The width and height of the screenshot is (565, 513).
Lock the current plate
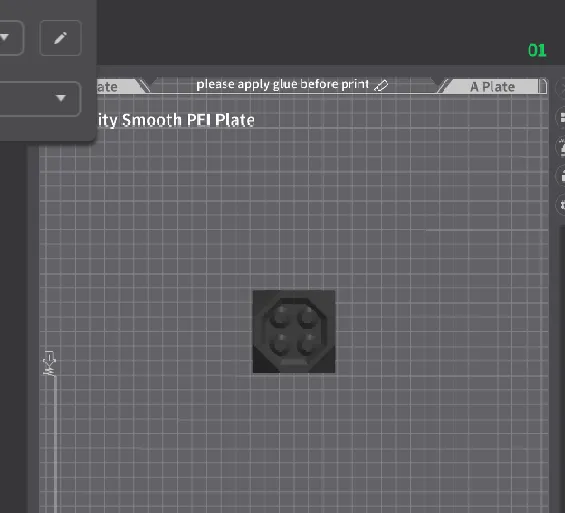(x=561, y=176)
